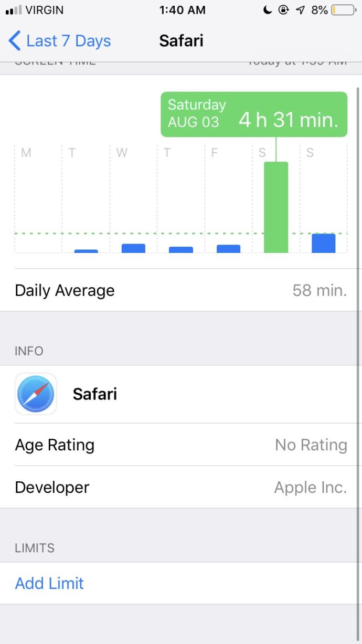362x644 pixels.
Task: Tap the cellular signal bars icon
Action: (13, 10)
